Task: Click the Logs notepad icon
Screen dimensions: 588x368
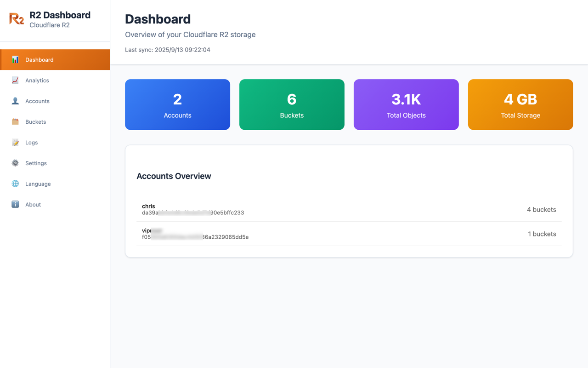Action: click(x=15, y=142)
